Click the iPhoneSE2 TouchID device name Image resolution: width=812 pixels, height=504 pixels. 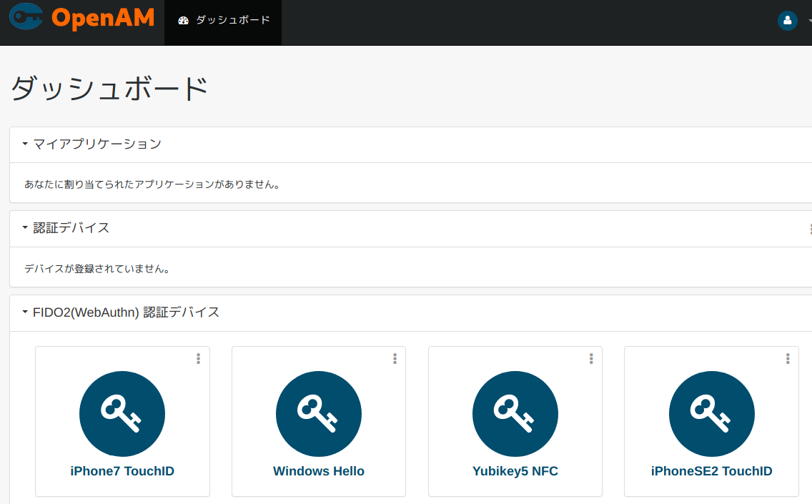[x=711, y=471]
